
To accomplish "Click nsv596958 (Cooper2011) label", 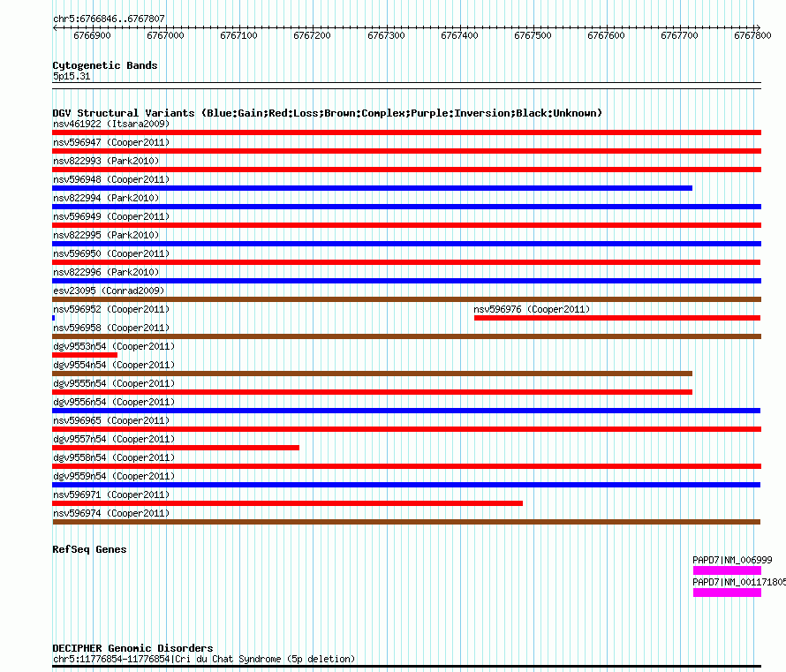I will tap(111, 328).
